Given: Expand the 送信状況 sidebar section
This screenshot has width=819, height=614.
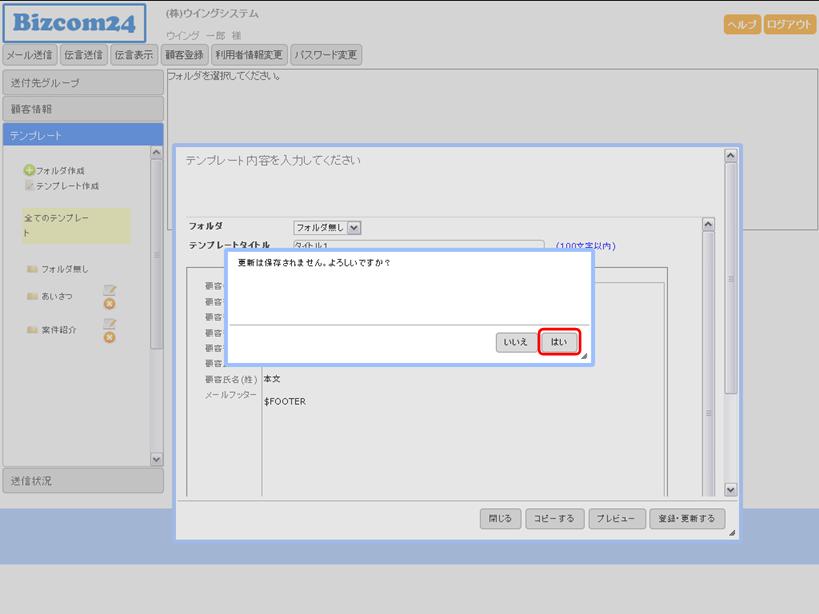Looking at the screenshot, I should pyautogui.click(x=82, y=481).
